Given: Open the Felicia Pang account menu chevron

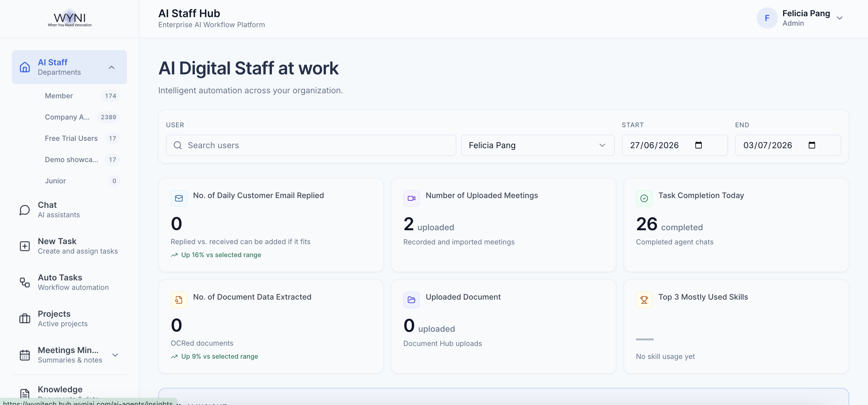Looking at the screenshot, I should [840, 18].
